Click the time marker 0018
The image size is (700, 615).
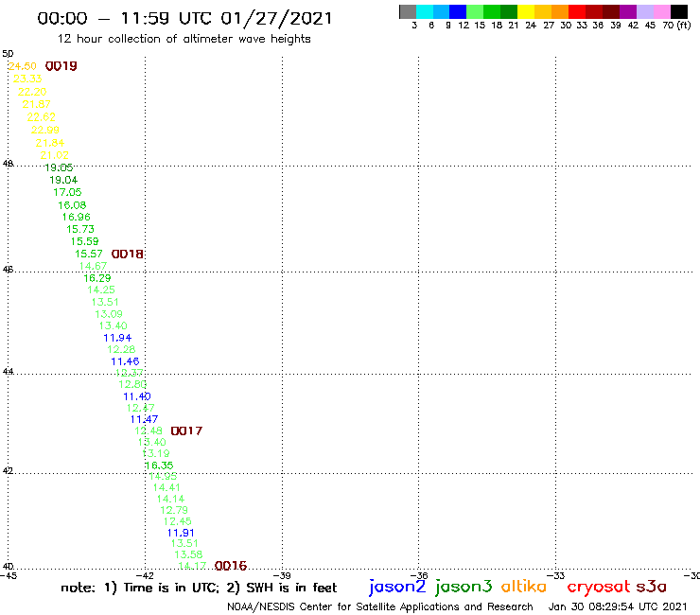pos(128,255)
